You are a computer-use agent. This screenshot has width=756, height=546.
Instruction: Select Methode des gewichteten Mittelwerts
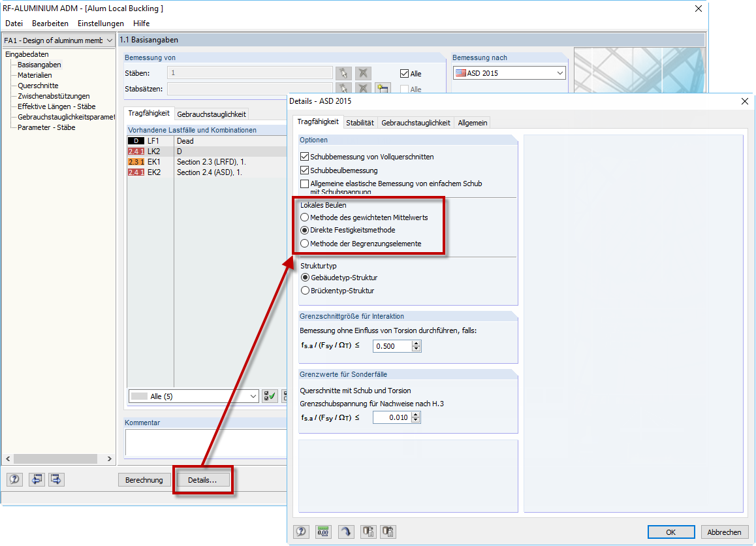click(x=304, y=217)
